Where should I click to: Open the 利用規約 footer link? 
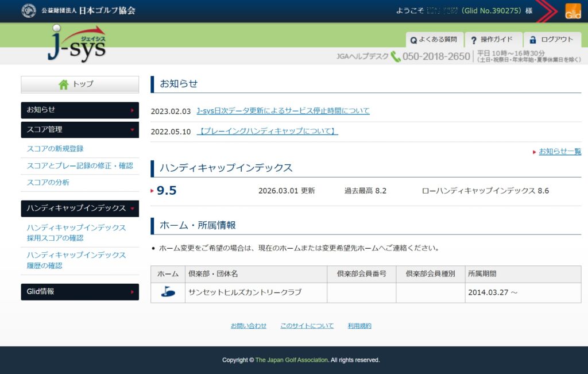[x=359, y=326]
